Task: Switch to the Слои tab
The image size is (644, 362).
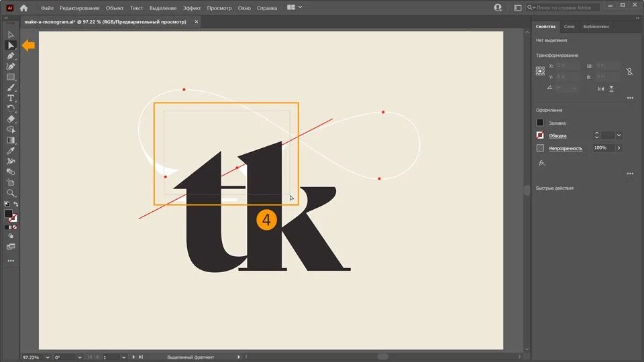Action: (x=569, y=26)
